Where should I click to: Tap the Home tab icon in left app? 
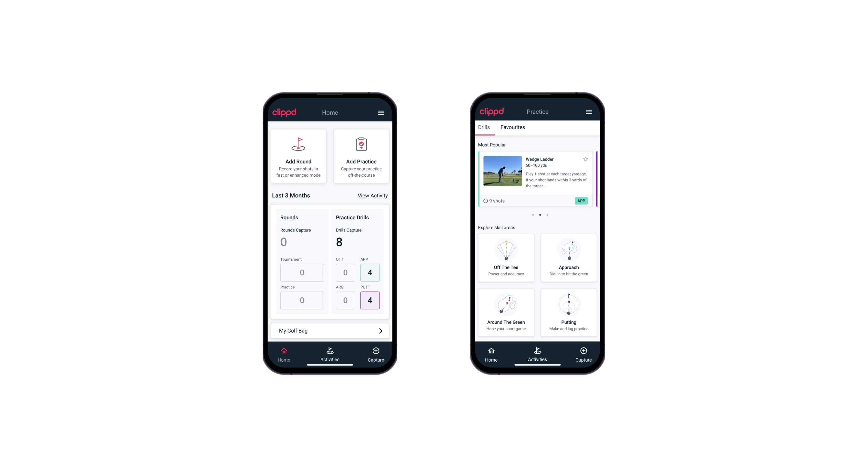point(284,351)
